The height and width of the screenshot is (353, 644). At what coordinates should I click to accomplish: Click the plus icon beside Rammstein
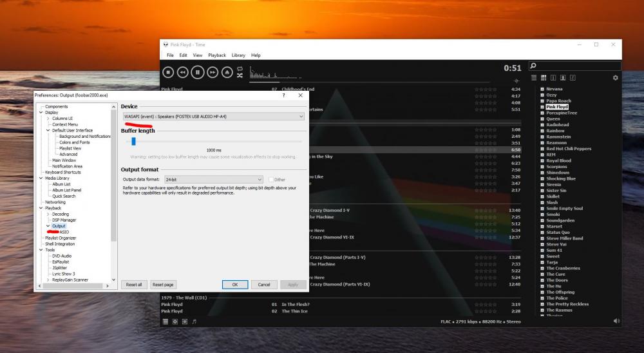point(542,137)
